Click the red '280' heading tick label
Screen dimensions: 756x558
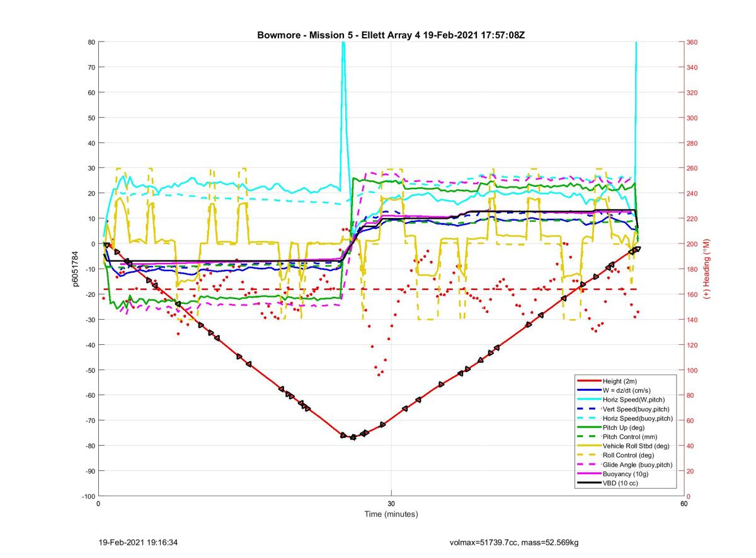point(692,143)
